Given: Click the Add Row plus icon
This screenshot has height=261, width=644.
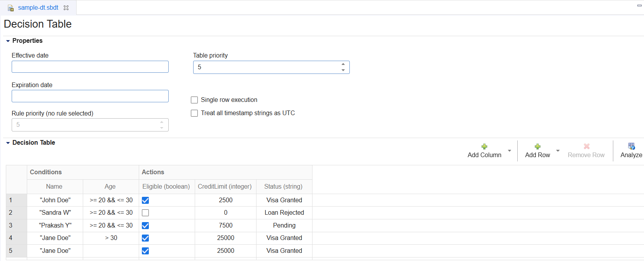Looking at the screenshot, I should [x=538, y=147].
